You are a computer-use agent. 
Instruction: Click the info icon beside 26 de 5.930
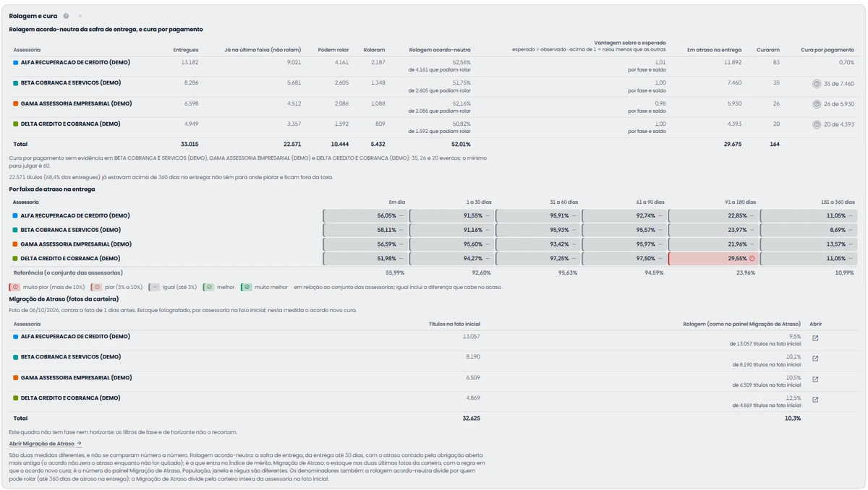coord(817,104)
